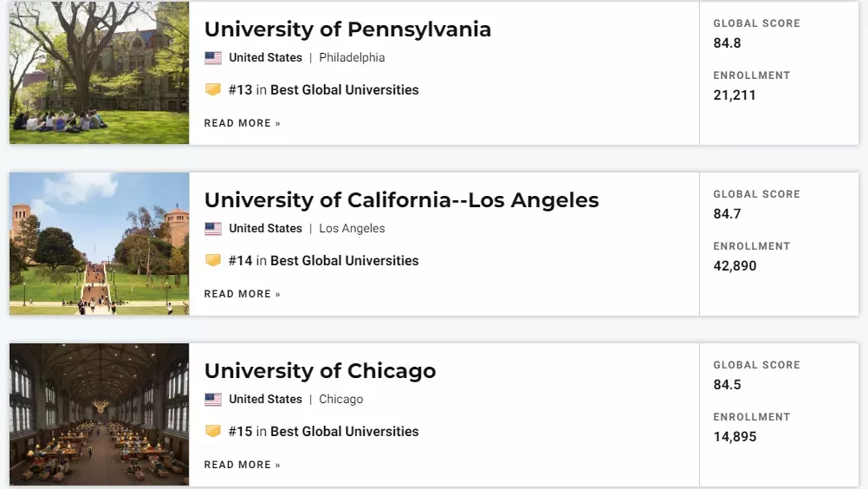Screen dimensions: 868x489
Task: Click University of California--Los Angeles title
Action: 401,200
